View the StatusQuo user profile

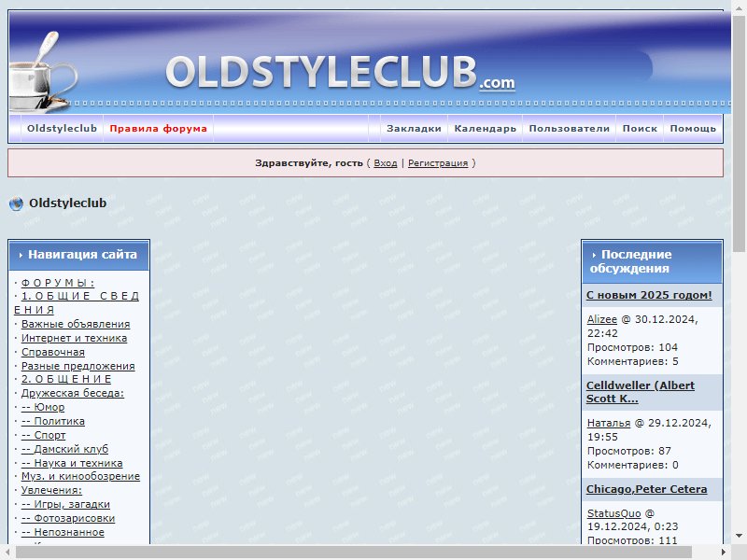coord(614,513)
